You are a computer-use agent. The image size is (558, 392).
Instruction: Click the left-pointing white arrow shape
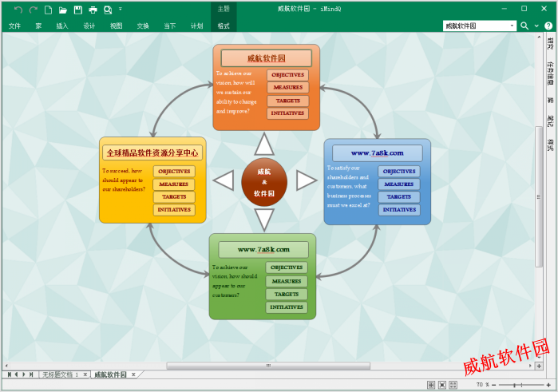pos(224,180)
